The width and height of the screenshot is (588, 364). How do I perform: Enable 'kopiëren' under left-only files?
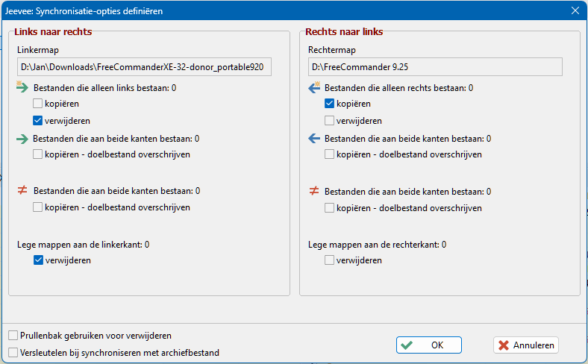point(37,104)
